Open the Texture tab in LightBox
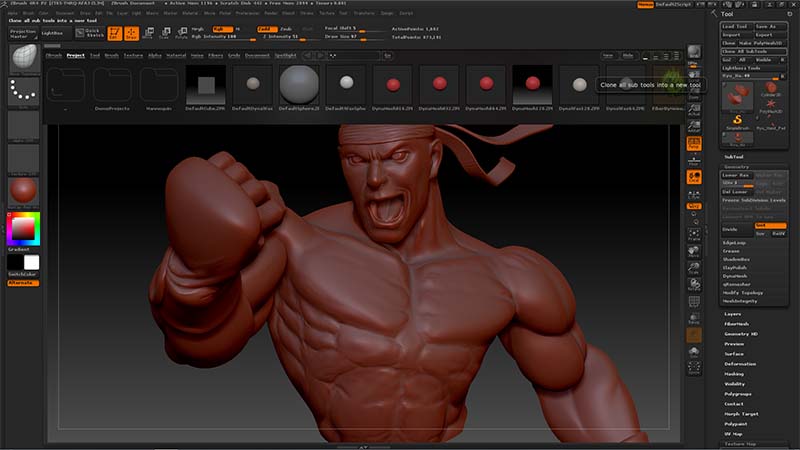This screenshot has height=450, width=800. click(133, 55)
